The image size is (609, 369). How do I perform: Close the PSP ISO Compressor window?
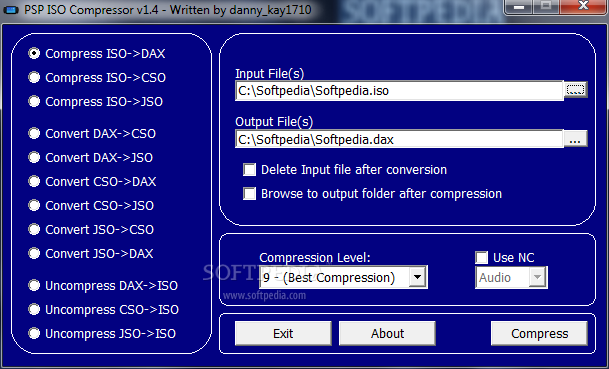click(x=583, y=7)
